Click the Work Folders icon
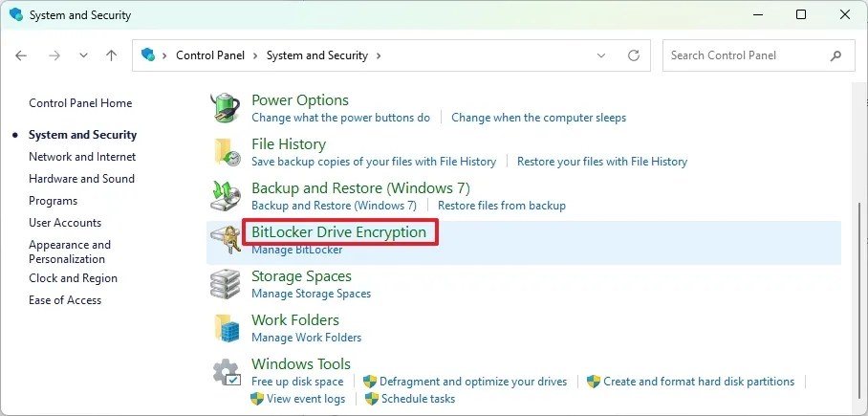 pyautogui.click(x=227, y=327)
